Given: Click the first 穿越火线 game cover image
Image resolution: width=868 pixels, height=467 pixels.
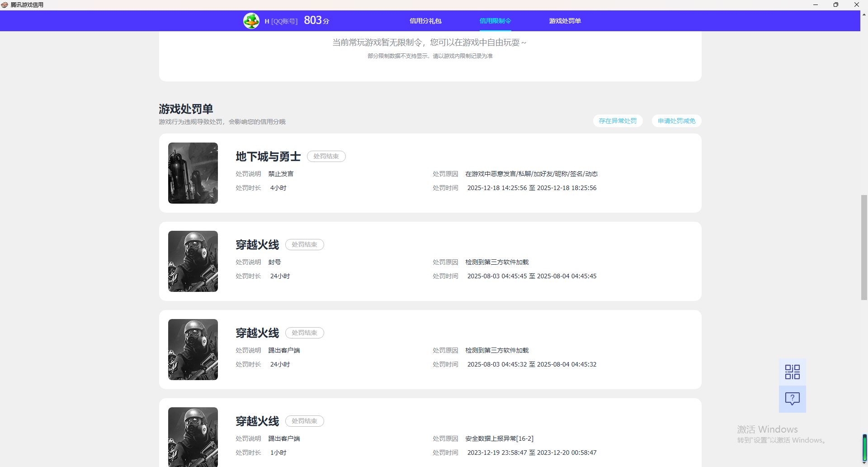Looking at the screenshot, I should 193,261.
